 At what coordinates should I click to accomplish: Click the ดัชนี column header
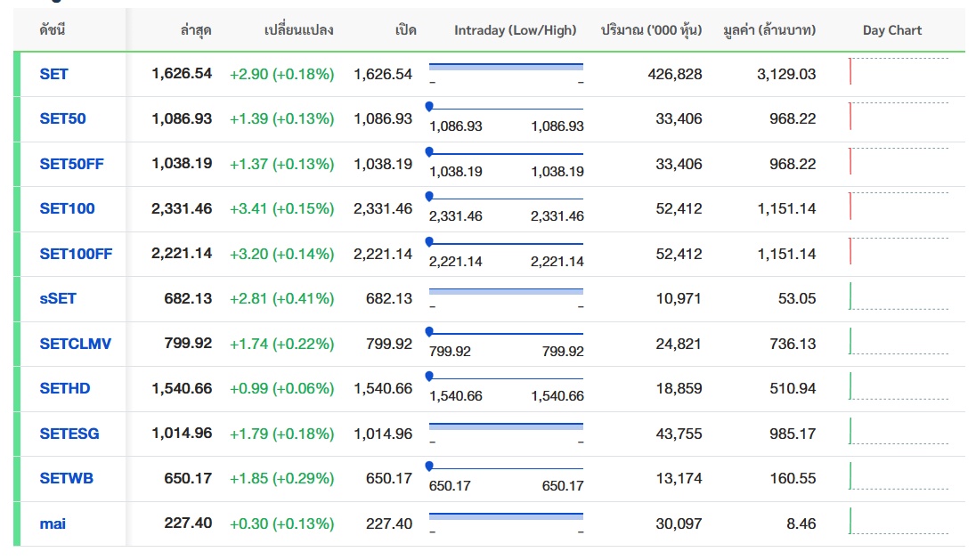[x=53, y=30]
